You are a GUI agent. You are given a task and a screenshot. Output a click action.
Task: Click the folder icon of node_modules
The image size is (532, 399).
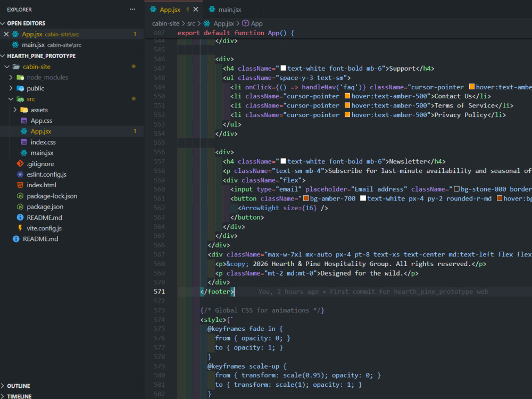pos(20,77)
